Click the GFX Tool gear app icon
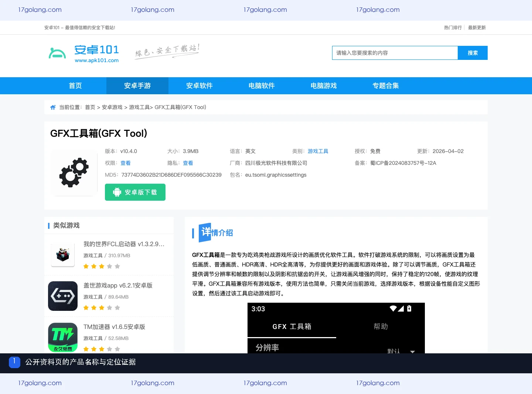Viewport: 532px width, 394px height. tap(74, 173)
